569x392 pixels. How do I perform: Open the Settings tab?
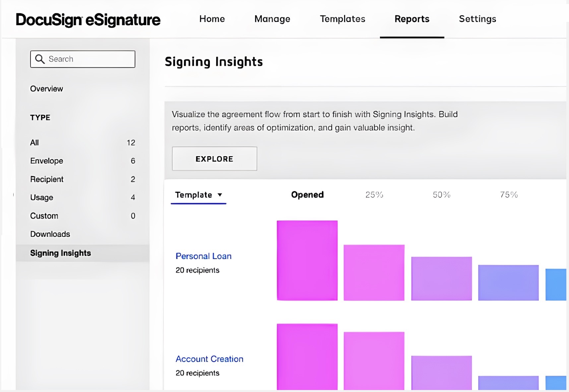pyautogui.click(x=477, y=19)
